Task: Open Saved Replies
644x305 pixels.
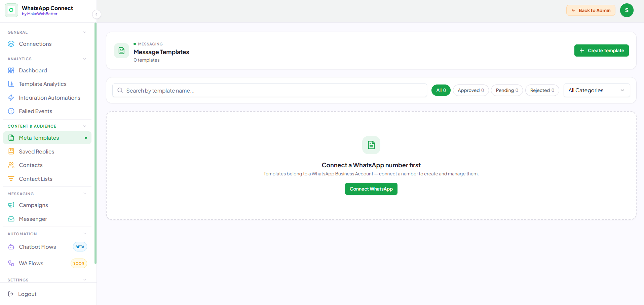Action: coord(47,151)
